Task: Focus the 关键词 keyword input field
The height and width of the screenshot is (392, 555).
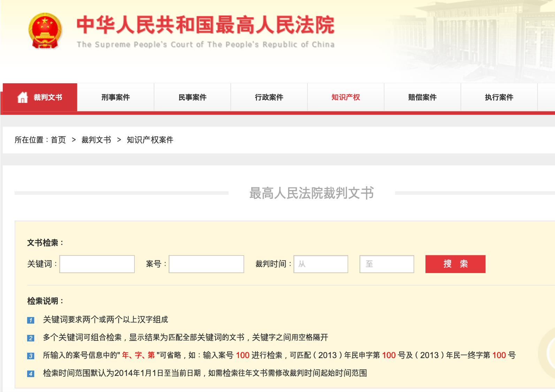Action: (x=97, y=264)
